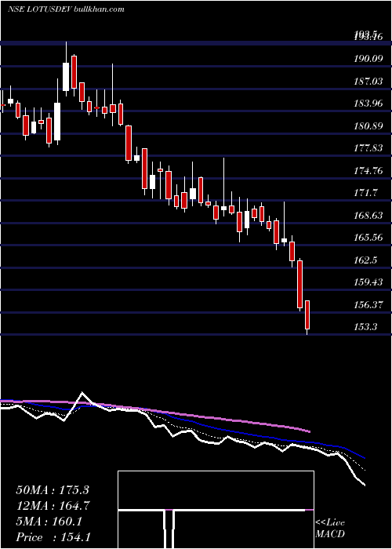Click the Price : 154.1 readout

[53, 537]
